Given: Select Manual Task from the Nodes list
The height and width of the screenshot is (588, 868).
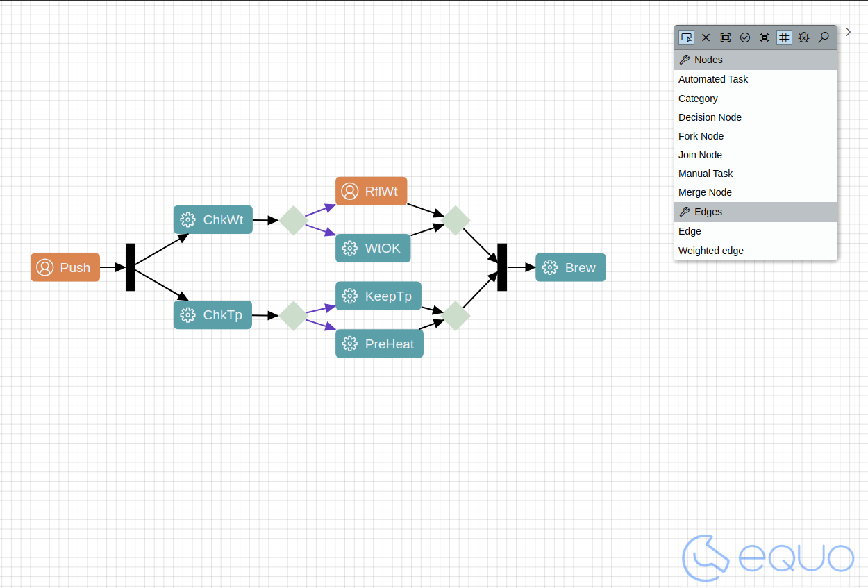Looking at the screenshot, I should 706,174.
